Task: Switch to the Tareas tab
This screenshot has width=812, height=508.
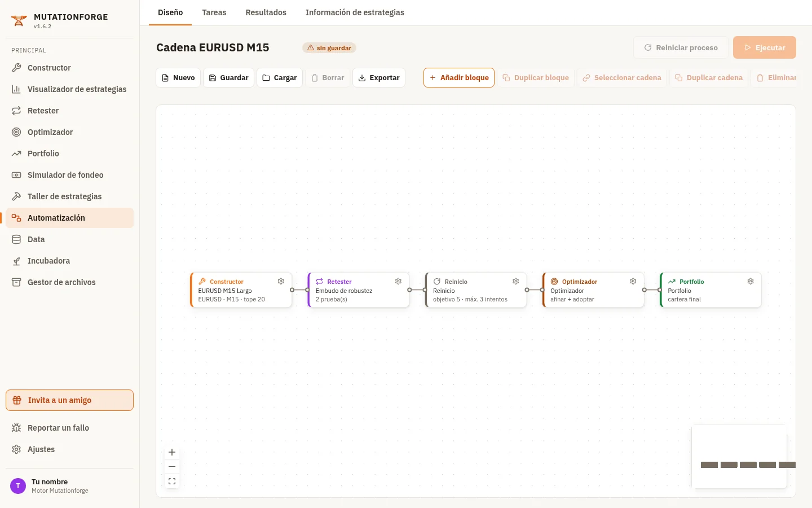Action: [214, 12]
